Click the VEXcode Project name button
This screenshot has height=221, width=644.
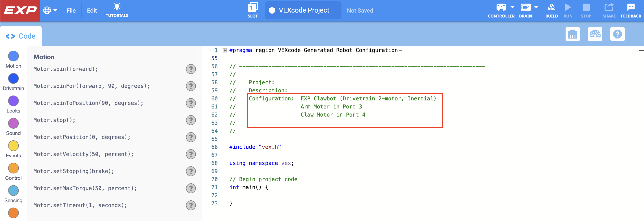303,10
